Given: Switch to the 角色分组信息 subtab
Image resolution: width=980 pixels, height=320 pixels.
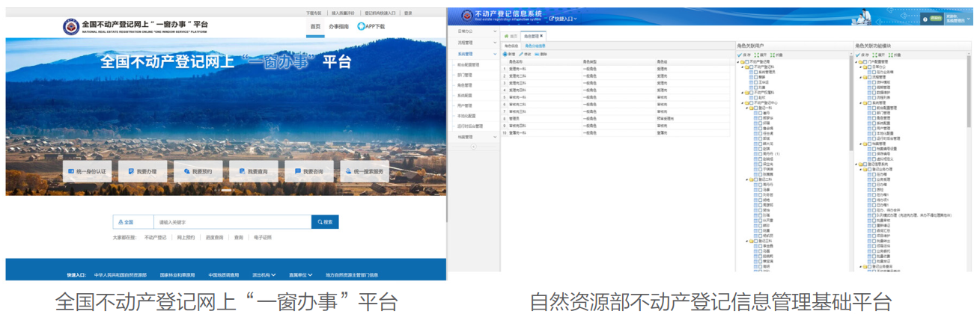Looking at the screenshot, I should 535,46.
